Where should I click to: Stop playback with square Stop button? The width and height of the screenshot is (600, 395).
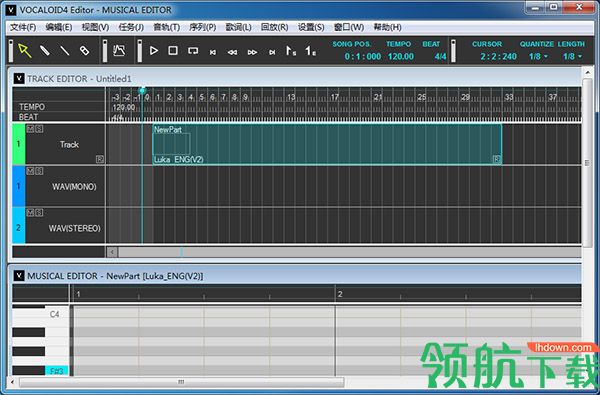[173, 51]
